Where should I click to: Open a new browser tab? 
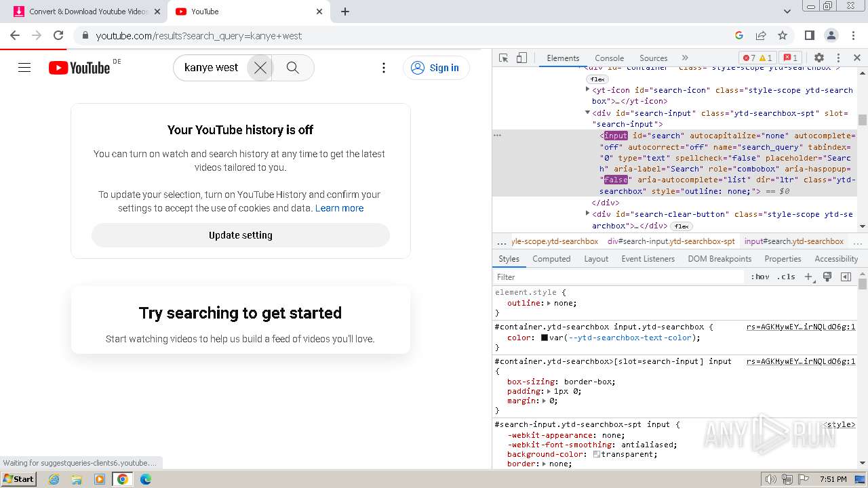tap(345, 12)
